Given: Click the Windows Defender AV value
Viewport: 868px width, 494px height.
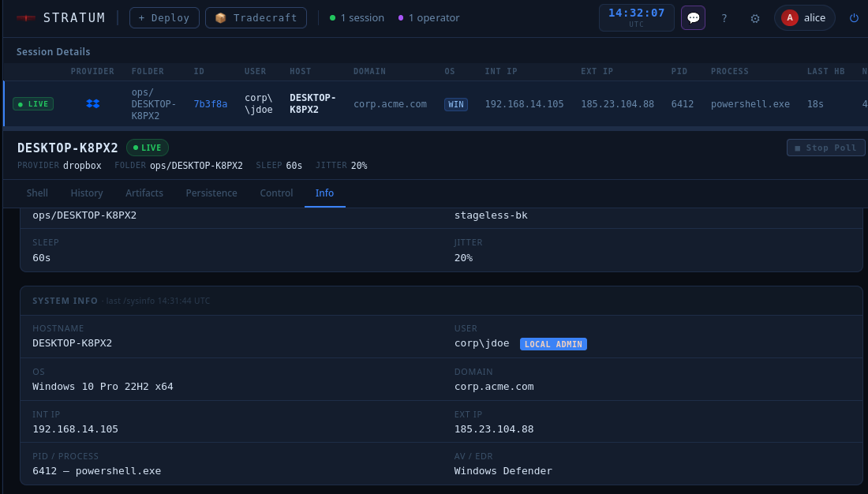Looking at the screenshot, I should pos(503,471).
